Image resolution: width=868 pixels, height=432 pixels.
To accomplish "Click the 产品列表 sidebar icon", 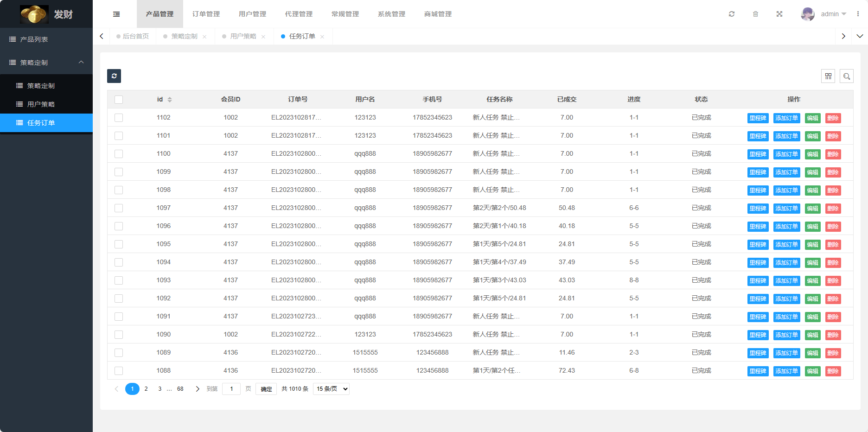I will click(x=13, y=39).
